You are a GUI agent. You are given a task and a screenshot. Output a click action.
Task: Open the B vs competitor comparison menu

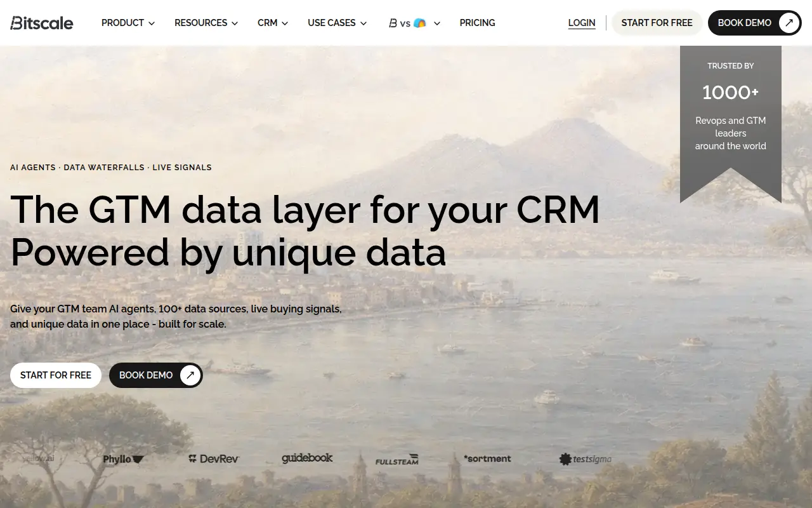(414, 23)
